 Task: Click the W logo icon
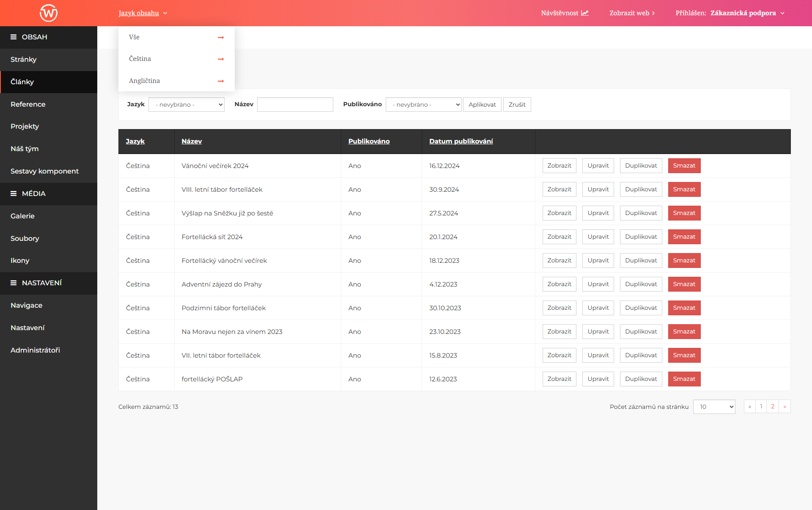49,13
